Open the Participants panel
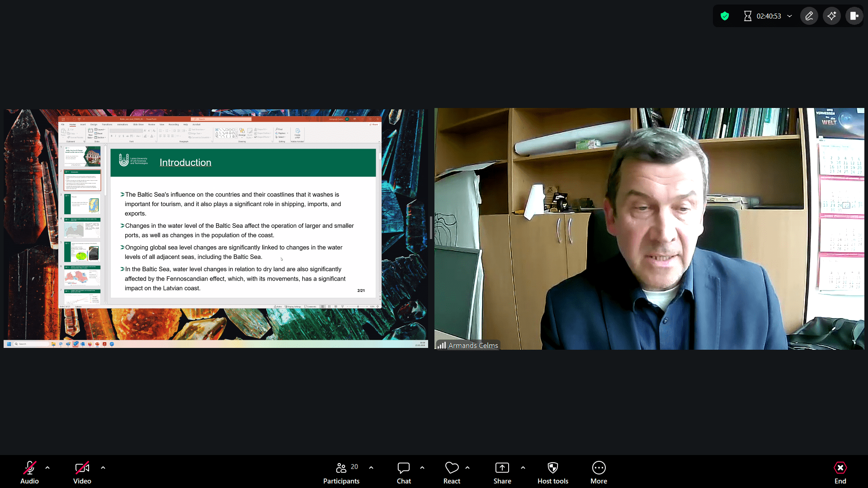 [341, 468]
